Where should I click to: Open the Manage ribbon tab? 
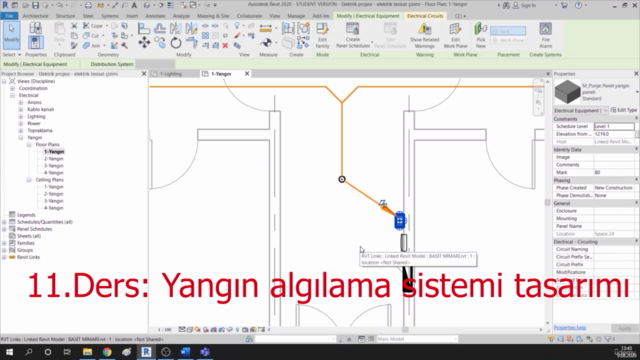(x=296, y=16)
